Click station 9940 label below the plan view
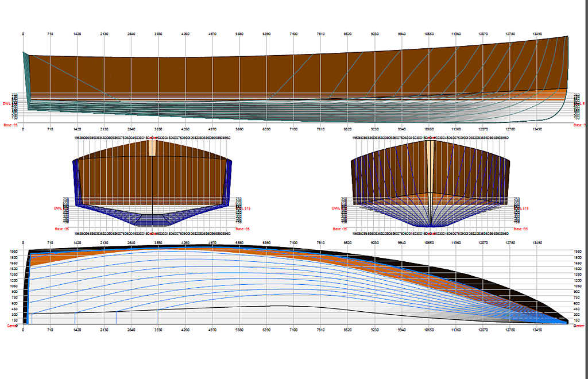This screenshot has width=588, height=379. tap(401, 330)
